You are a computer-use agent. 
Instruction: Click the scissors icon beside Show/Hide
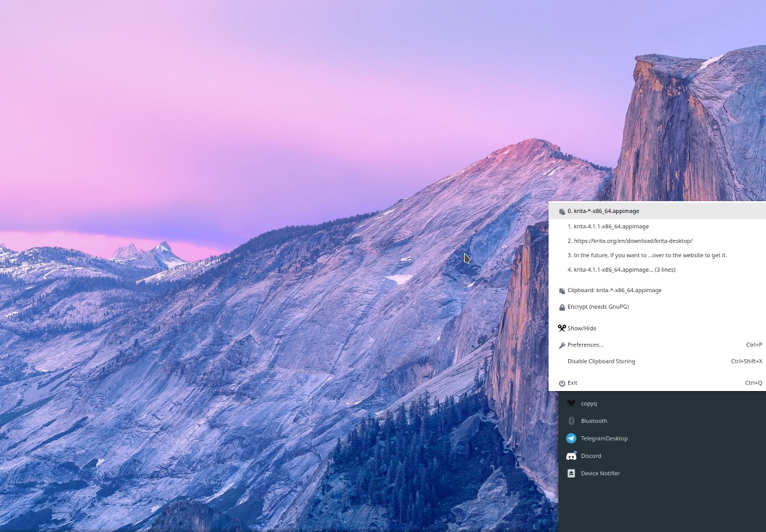(x=562, y=329)
